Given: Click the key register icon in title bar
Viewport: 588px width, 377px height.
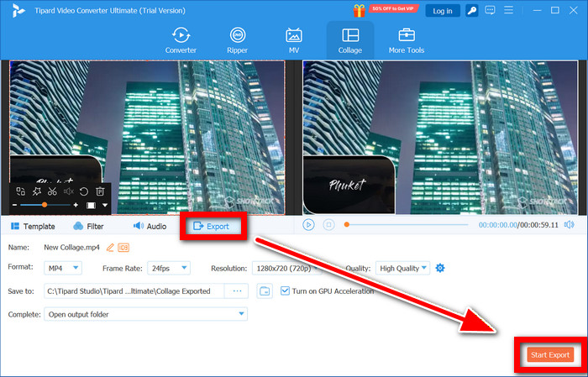Looking at the screenshot, I should pyautogui.click(x=473, y=11).
